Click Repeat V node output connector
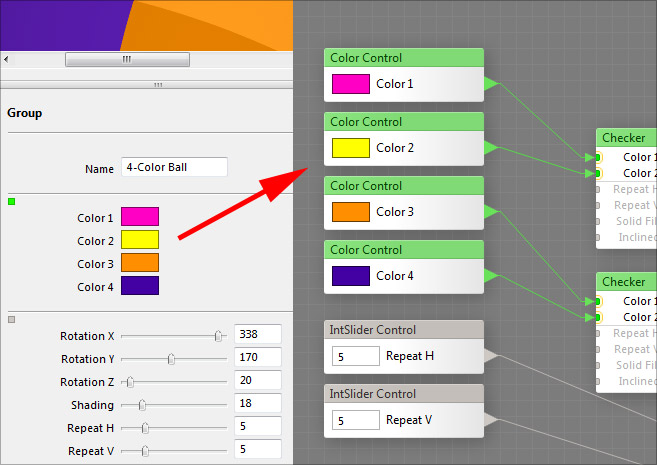The width and height of the screenshot is (657, 465). pyautogui.click(x=490, y=419)
